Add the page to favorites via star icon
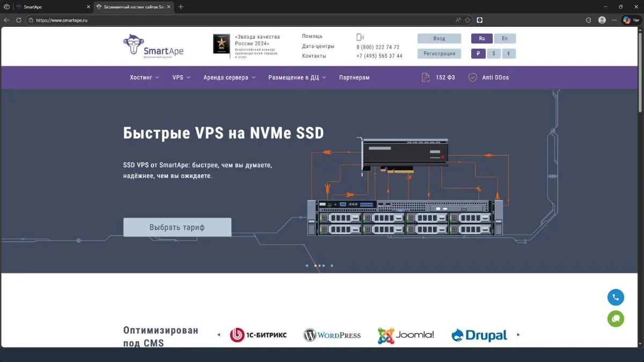The image size is (644, 362). click(x=467, y=20)
